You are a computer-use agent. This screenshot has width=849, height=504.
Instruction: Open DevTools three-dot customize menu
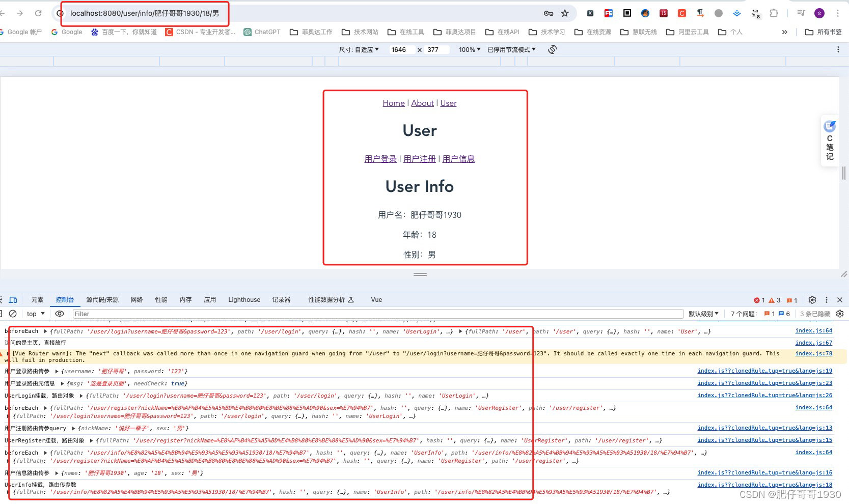pyautogui.click(x=827, y=300)
